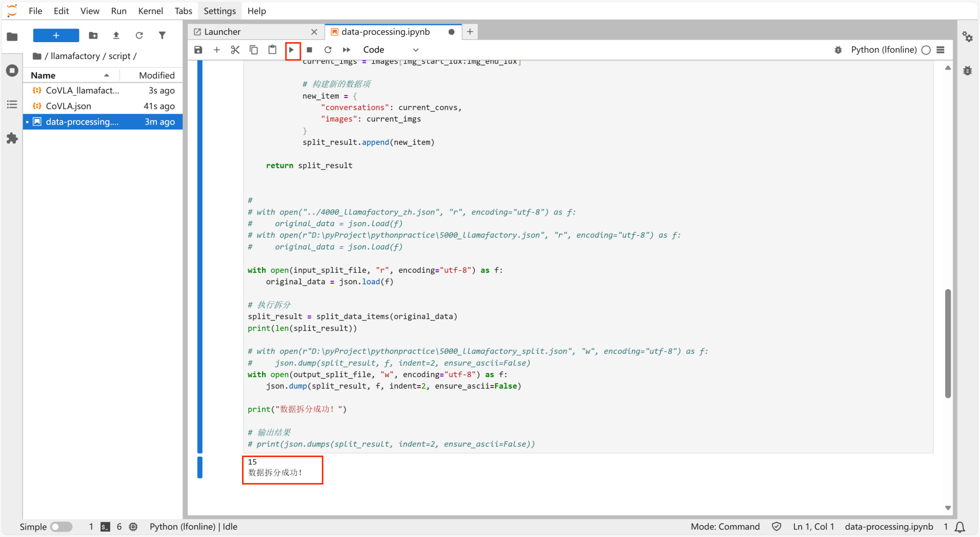The height and width of the screenshot is (537, 980).
Task: Enable the debugger bug icon
Action: (x=838, y=50)
